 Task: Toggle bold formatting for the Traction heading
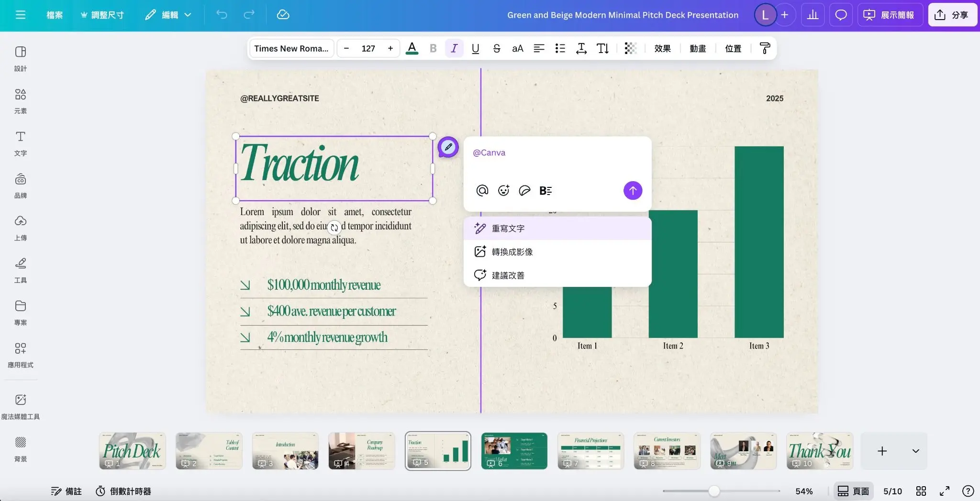coord(433,48)
